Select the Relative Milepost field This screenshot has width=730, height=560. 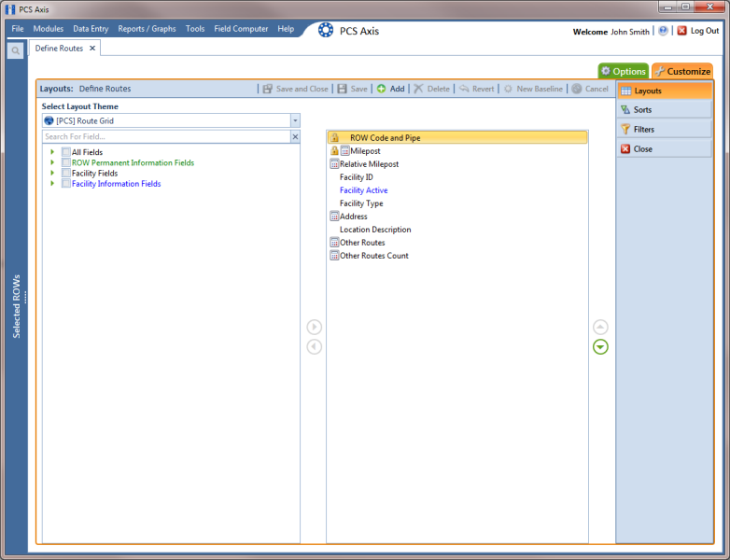(457, 164)
